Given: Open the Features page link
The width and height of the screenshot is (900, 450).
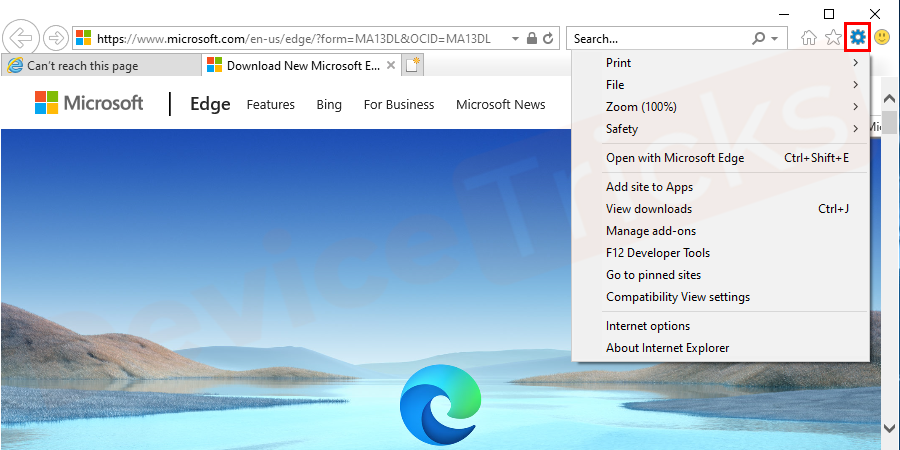Looking at the screenshot, I should pos(270,104).
